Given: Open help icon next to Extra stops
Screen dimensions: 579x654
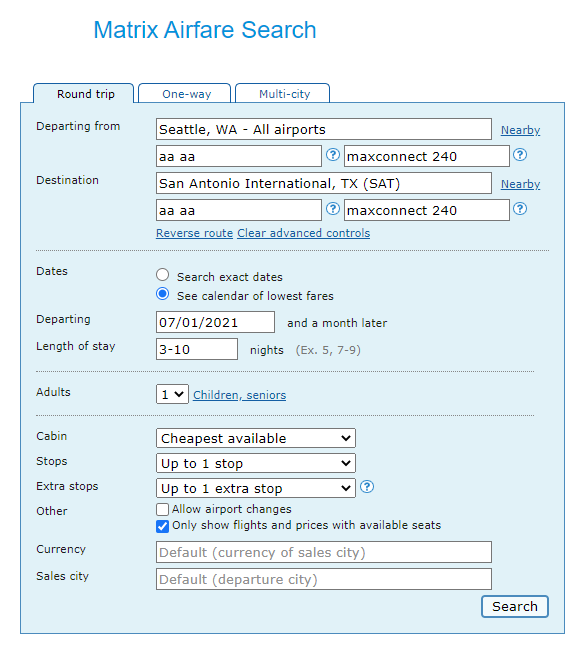Looking at the screenshot, I should (367, 487).
